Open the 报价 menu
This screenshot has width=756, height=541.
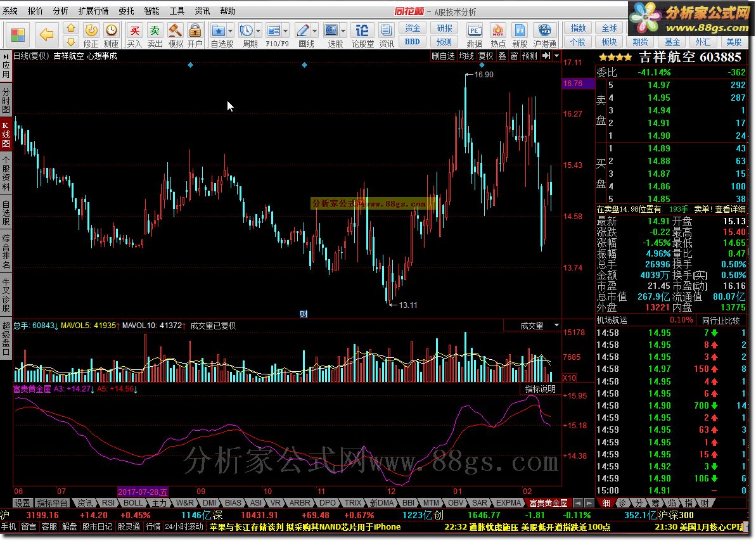pos(35,11)
